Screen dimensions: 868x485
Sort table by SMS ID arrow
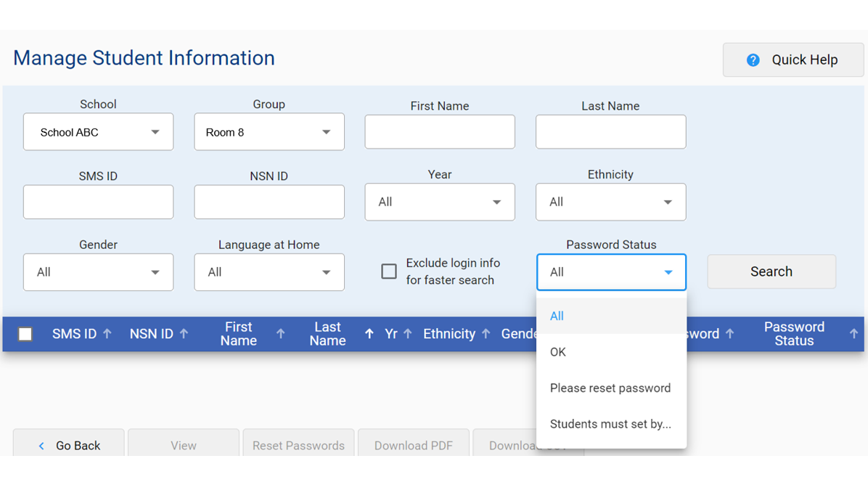tap(107, 333)
